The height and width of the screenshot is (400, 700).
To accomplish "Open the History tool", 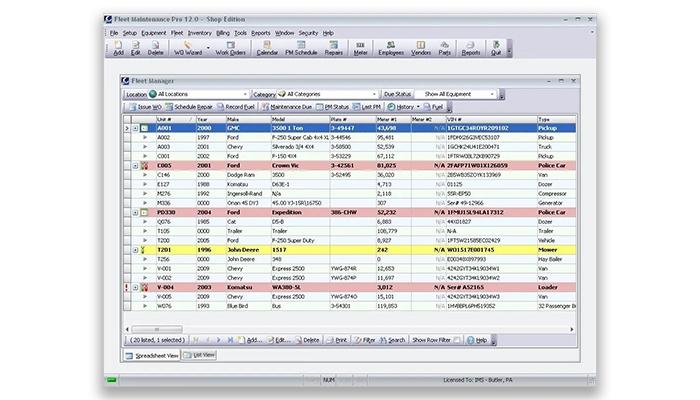I will (x=401, y=107).
